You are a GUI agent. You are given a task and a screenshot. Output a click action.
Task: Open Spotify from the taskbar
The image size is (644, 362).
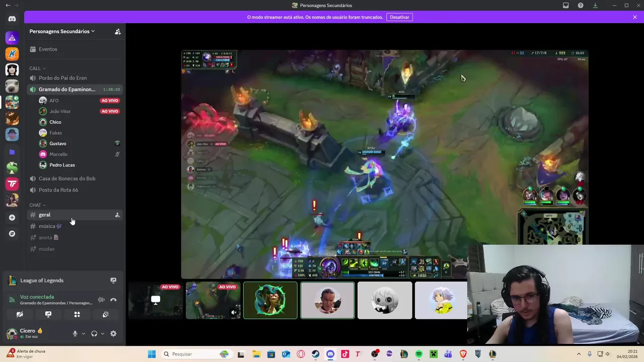pos(419,354)
